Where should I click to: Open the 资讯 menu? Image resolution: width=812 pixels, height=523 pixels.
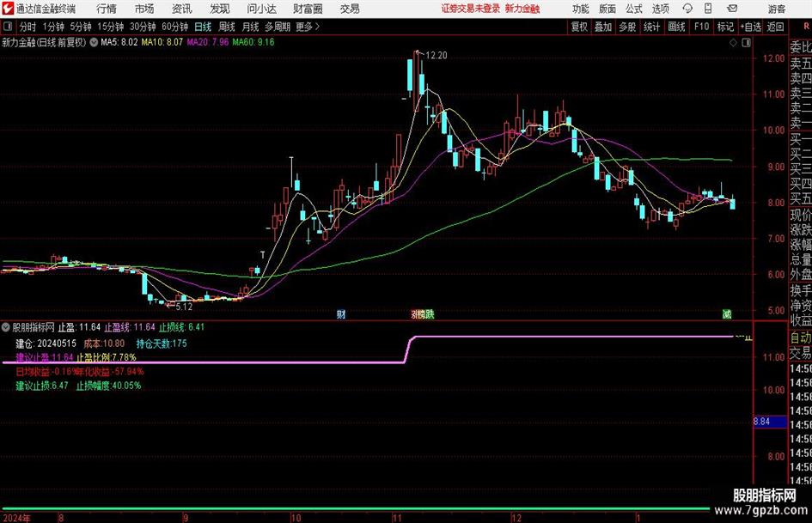[x=182, y=9]
